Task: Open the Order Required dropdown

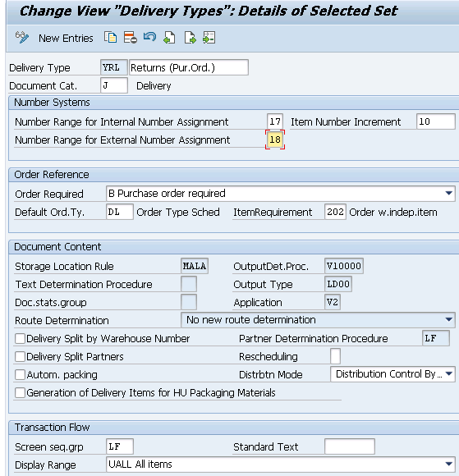Action: click(x=448, y=194)
